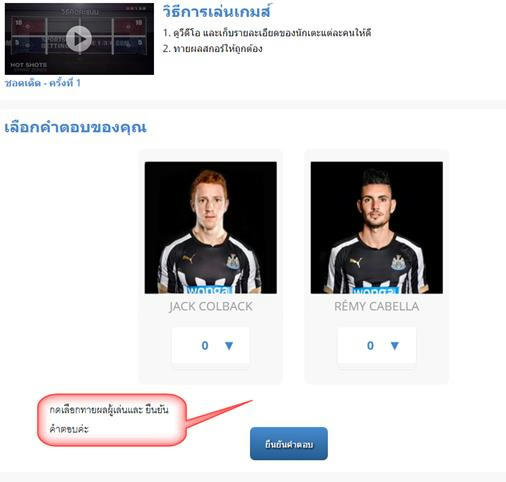Click the HOT SHOTS caption in the video thumbnail
The height and width of the screenshot is (482, 506).
pos(28,65)
